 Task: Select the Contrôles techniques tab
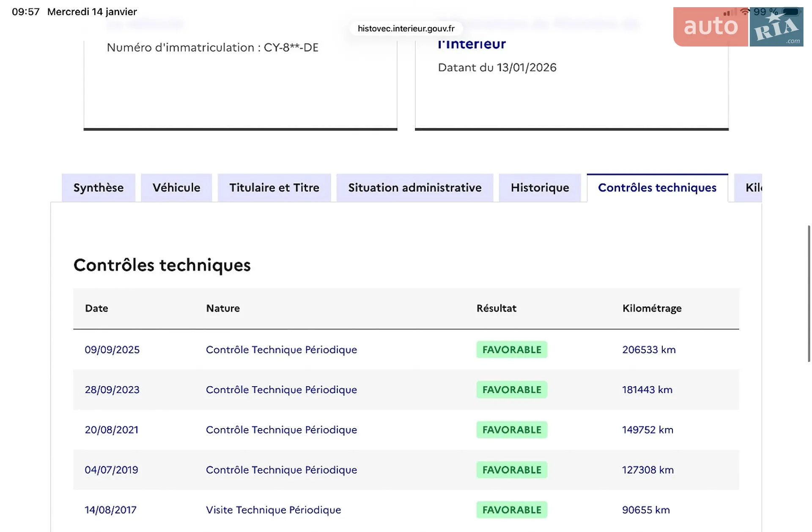[657, 188]
